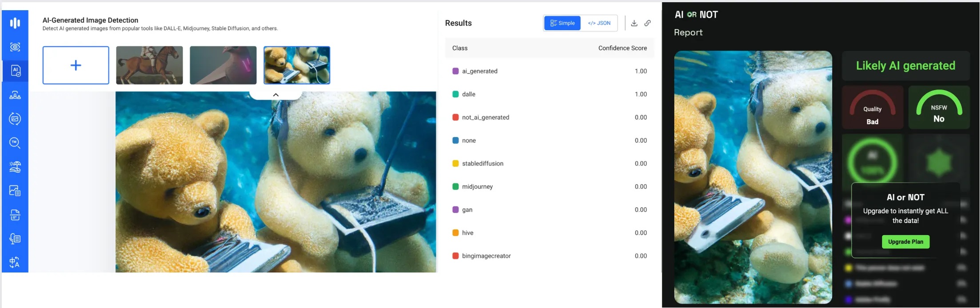This screenshot has height=308, width=980.
Task: Click the app logo in the sidebar
Action: coord(15,23)
